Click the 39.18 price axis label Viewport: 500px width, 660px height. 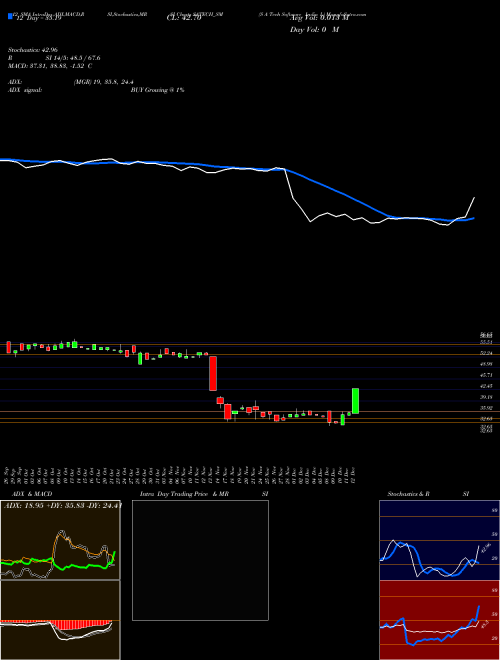click(487, 397)
